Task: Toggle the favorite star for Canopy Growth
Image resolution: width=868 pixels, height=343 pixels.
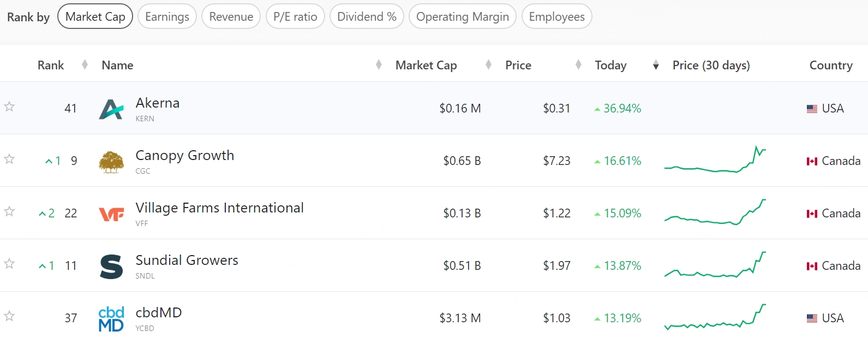Action: point(9,159)
